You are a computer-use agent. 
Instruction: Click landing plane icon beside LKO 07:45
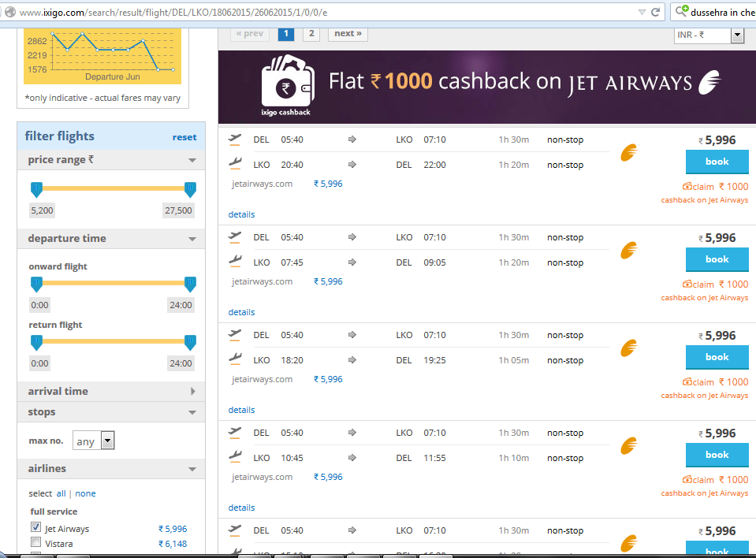(x=235, y=262)
